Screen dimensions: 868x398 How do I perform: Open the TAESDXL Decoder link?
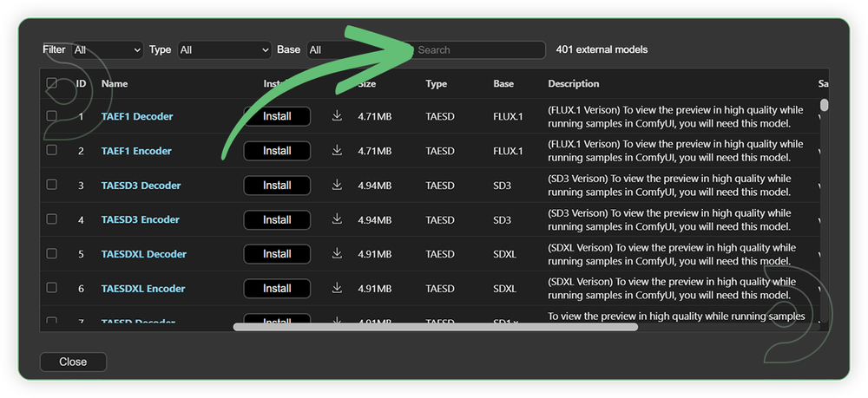[x=144, y=254]
